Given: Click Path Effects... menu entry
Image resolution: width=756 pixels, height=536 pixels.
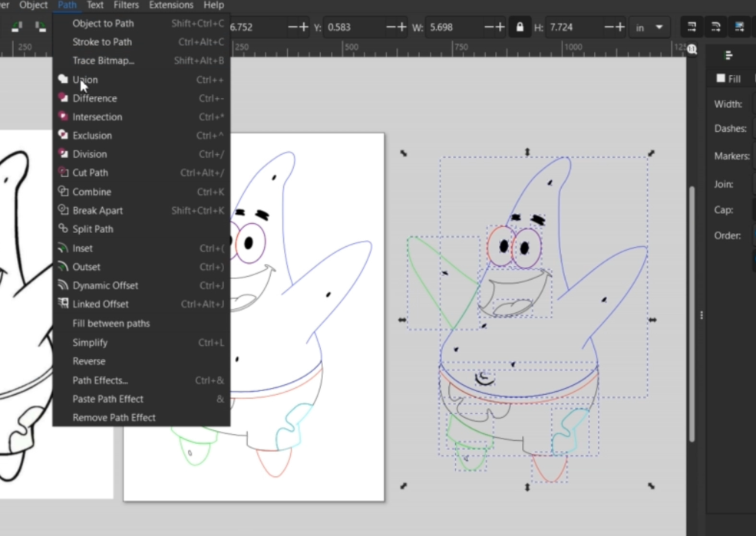Looking at the screenshot, I should tap(100, 380).
